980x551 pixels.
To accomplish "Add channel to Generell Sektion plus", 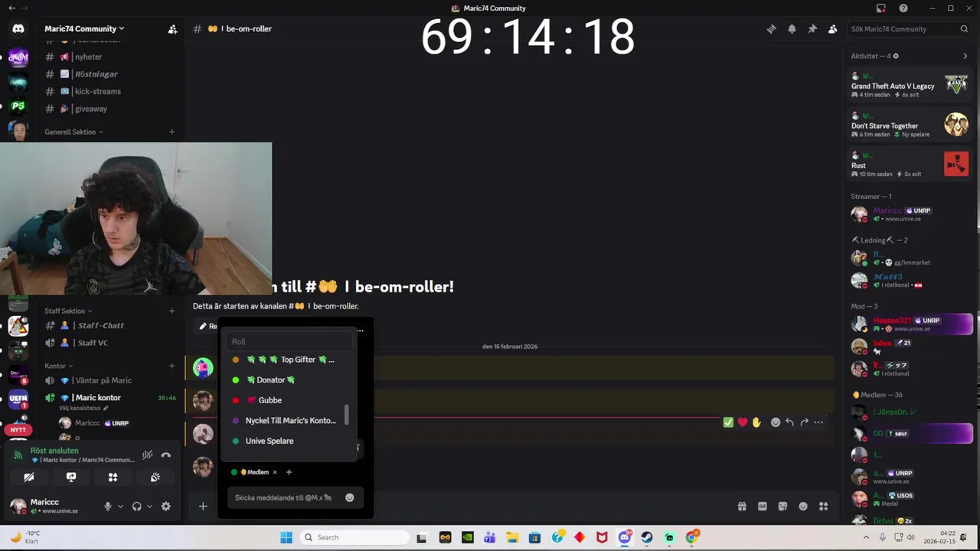I will [x=171, y=132].
